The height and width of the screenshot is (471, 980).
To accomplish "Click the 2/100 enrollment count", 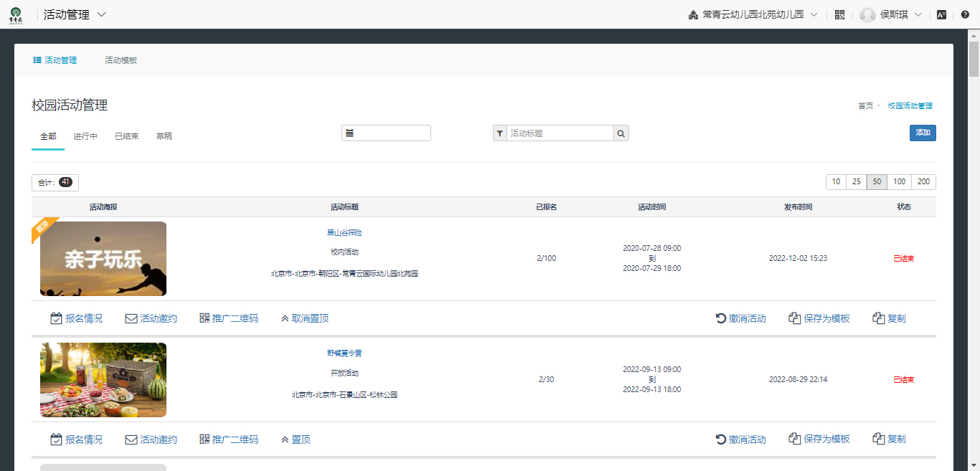I will click(547, 259).
